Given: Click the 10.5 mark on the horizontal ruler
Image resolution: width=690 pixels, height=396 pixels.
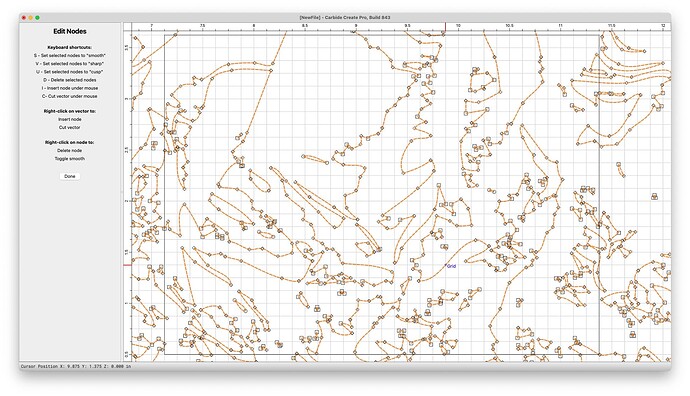Looking at the screenshot, I should [x=509, y=26].
